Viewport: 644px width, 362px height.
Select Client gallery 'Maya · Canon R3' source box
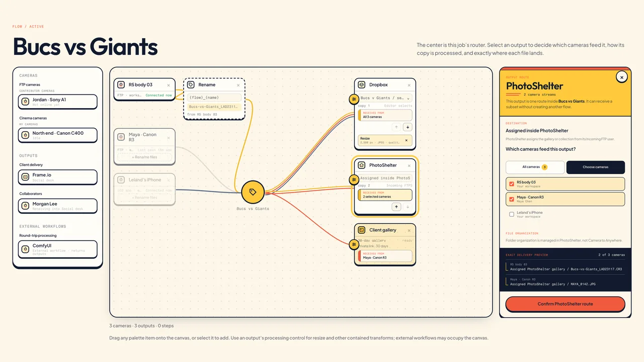tap(385, 256)
